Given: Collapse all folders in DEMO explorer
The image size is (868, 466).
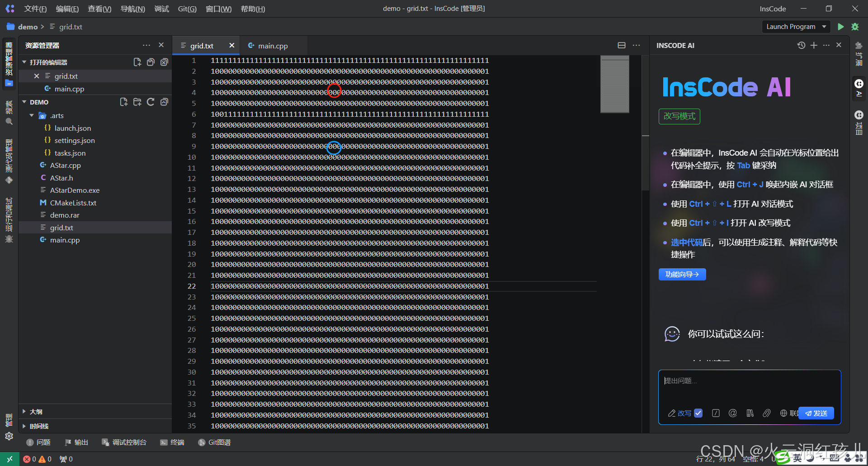Looking at the screenshot, I should [164, 102].
